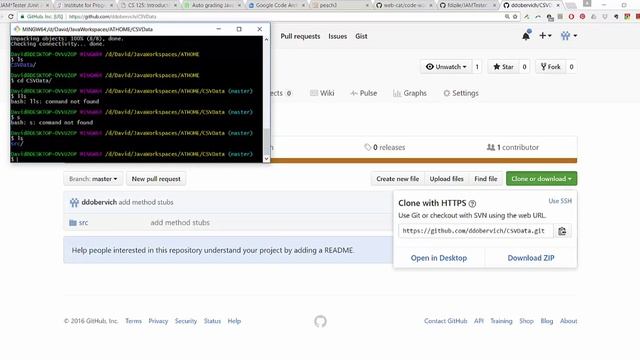
Task: Click the ddobervich avatar in commit bar
Action: tap(74, 202)
